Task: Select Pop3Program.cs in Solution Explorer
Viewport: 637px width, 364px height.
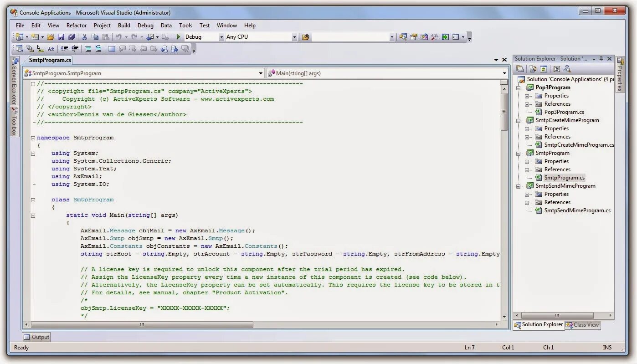Action: click(x=564, y=112)
